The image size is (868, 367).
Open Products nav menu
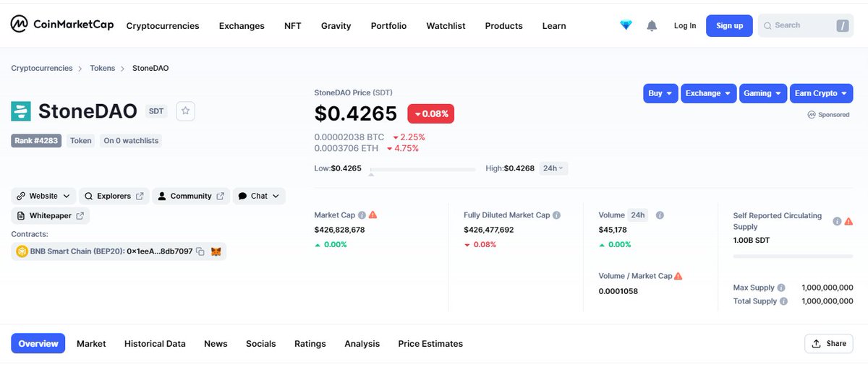pyautogui.click(x=503, y=26)
